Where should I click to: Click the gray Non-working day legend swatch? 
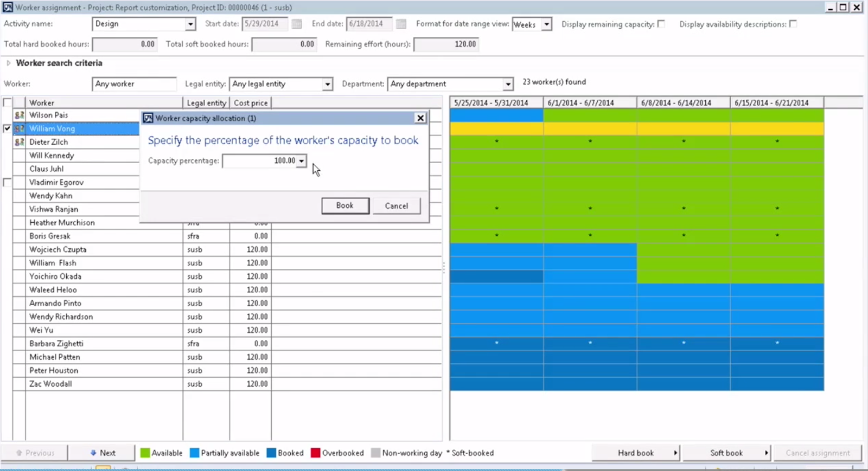[x=375, y=453]
